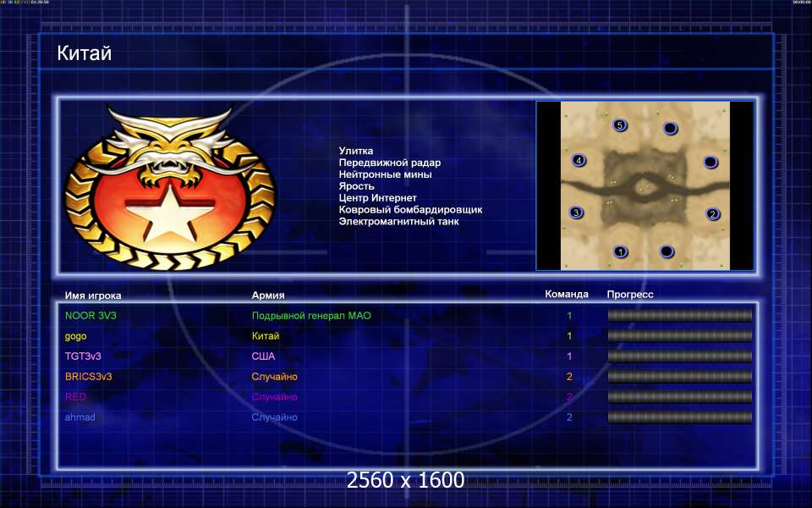Click BRICS3v3's loading progress bar
812x508 pixels.
(679, 376)
